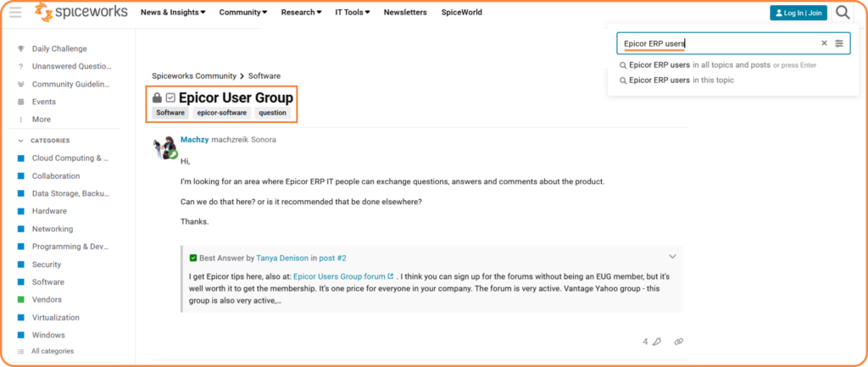Open the SpiceWorld menu item
The height and width of the screenshot is (367, 868).
coord(462,12)
